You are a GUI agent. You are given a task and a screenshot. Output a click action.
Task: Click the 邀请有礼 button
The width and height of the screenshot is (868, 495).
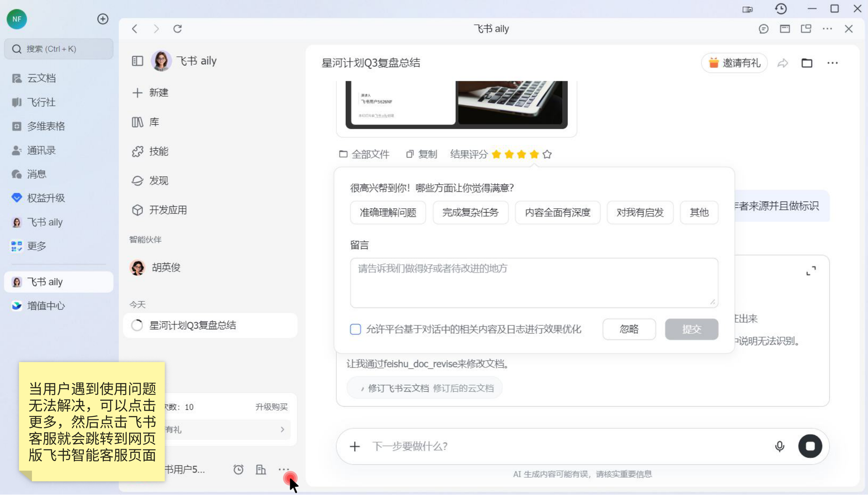point(735,63)
